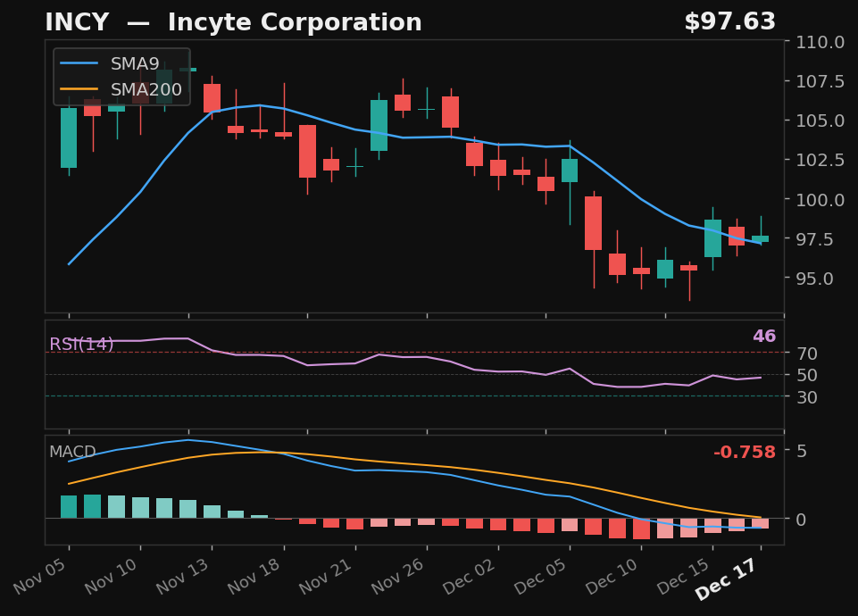Click the Dec 02 date label
Viewport: 858px width, 616px height.
pos(470,577)
